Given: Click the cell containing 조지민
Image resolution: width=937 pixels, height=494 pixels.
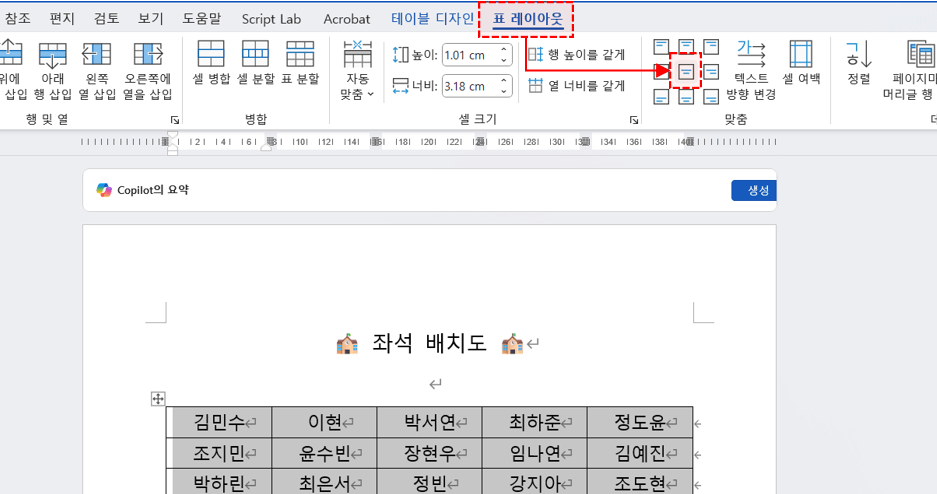Looking at the screenshot, I should point(219,453).
